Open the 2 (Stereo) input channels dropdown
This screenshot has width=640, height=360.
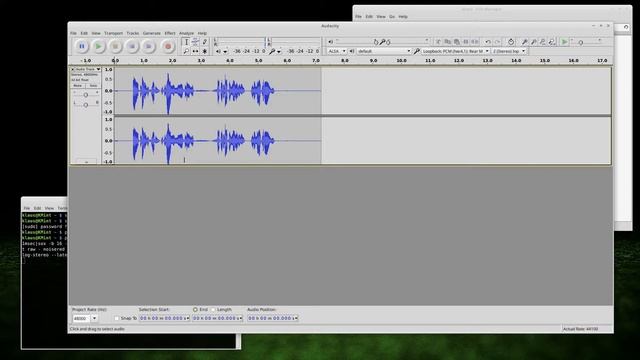coord(509,51)
